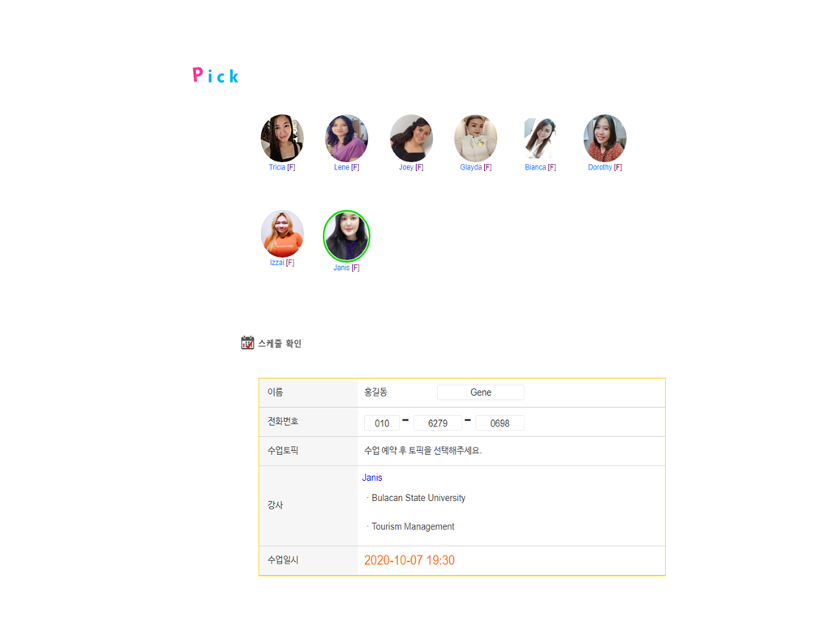Click the 6279 phone number field
Screen dimensions: 840x626
pos(438,422)
